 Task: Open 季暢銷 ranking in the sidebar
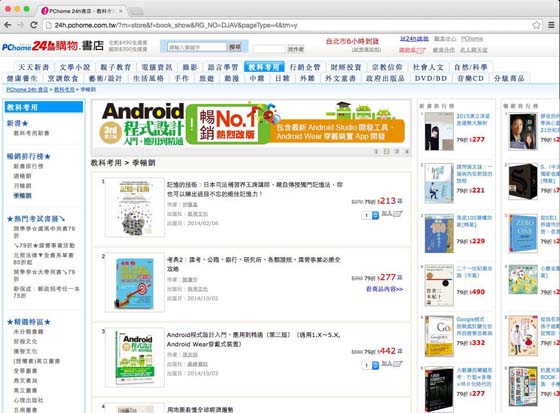(22, 195)
